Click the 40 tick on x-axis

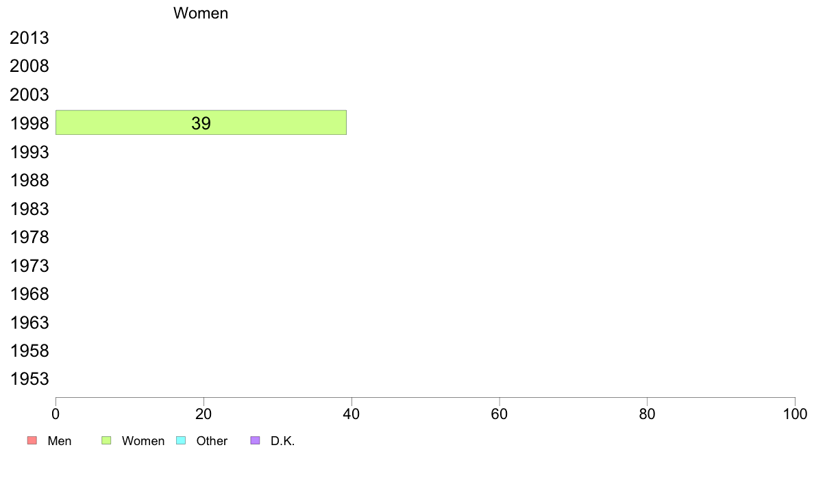(351, 414)
